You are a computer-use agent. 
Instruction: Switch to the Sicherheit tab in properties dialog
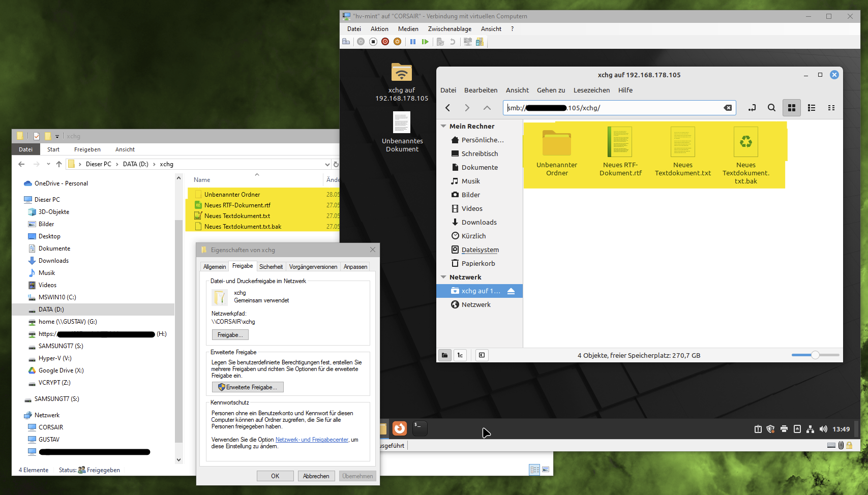coord(271,267)
